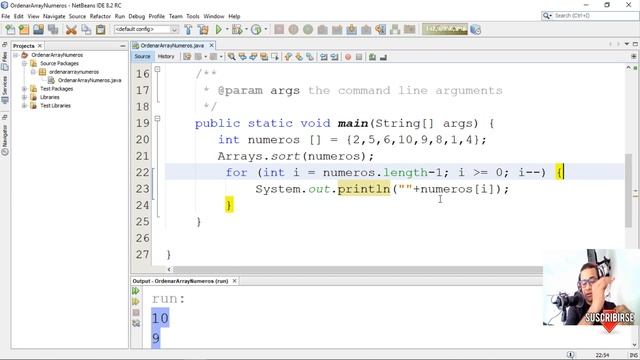Screen dimensions: 640x360
Task: Open the Debug Project dropdown arrow
Action: click(x=246, y=29)
